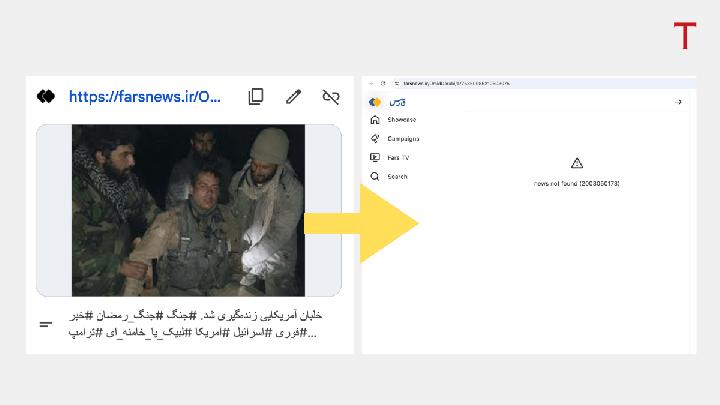The image size is (720, 405).
Task: Select the Persian hashtag caption text
Action: 195,324
